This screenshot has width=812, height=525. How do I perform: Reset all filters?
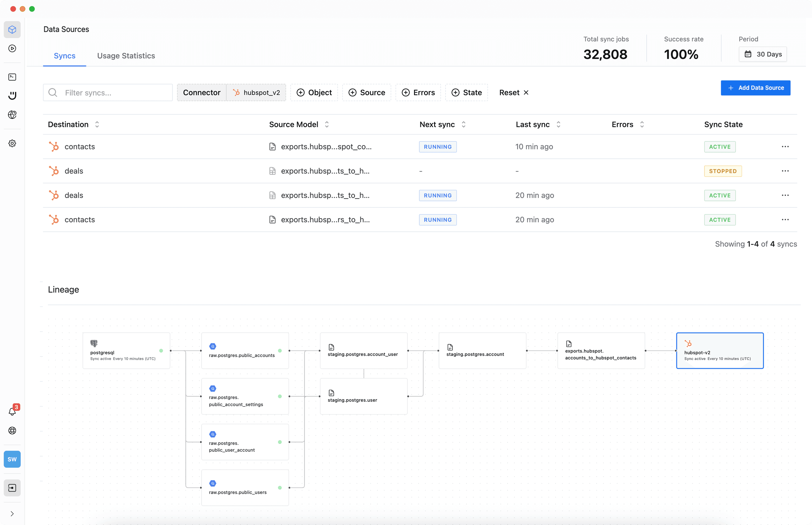pyautogui.click(x=514, y=93)
